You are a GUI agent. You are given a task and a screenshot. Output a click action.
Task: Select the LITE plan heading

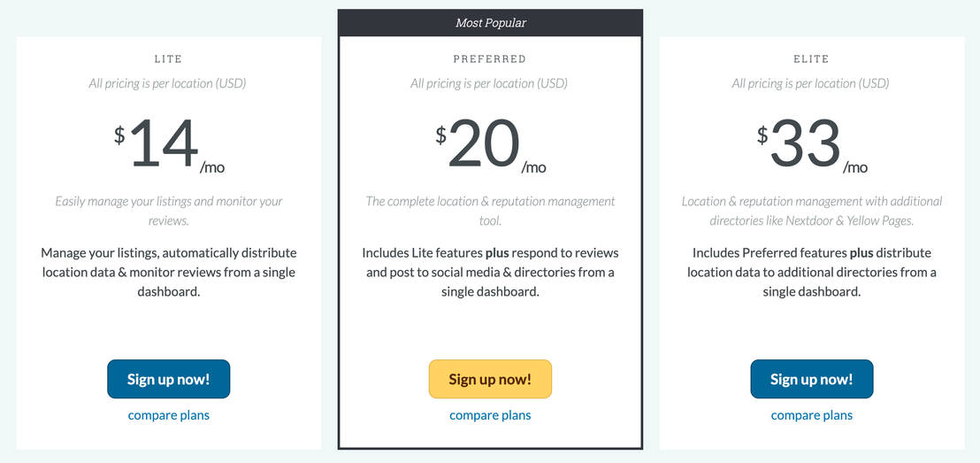pos(168,59)
